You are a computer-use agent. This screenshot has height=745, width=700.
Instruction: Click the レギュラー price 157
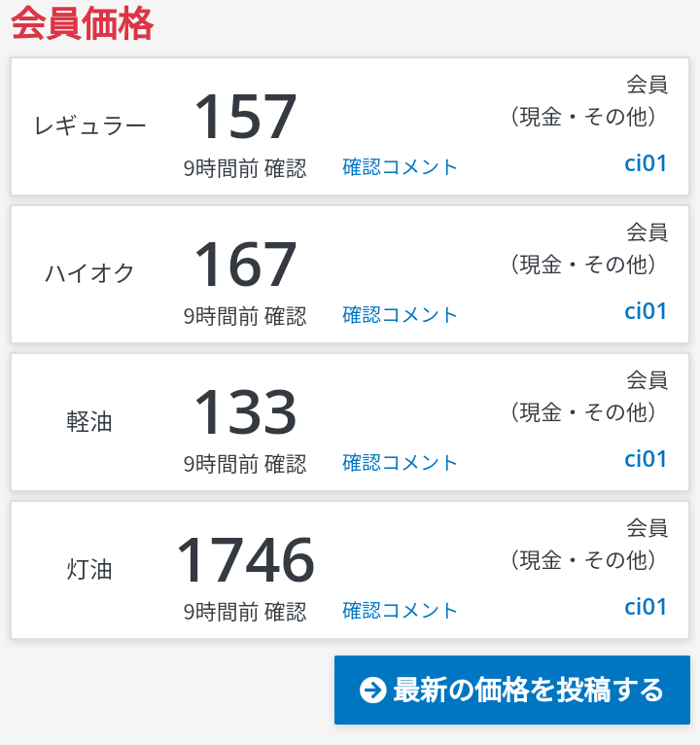246,117
